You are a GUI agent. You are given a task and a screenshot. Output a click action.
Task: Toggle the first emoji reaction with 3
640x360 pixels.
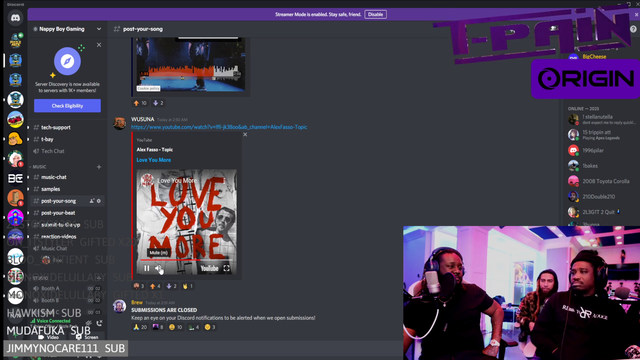[x=139, y=286]
